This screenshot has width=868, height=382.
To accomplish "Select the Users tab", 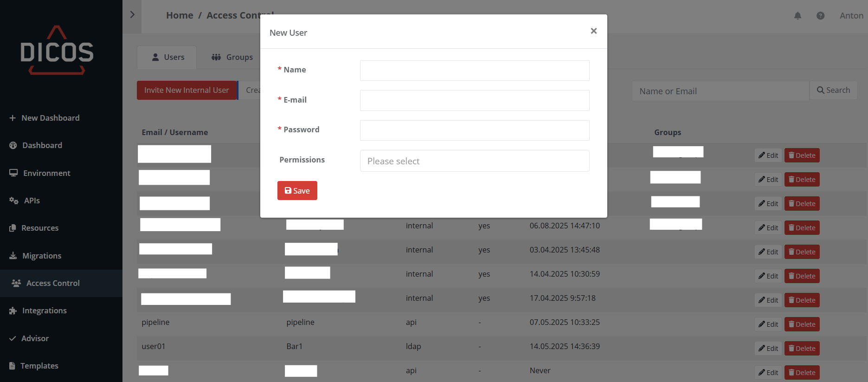I will coord(167,58).
